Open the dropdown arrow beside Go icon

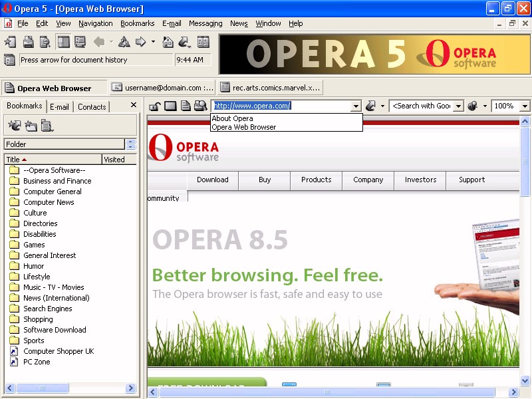click(383, 106)
